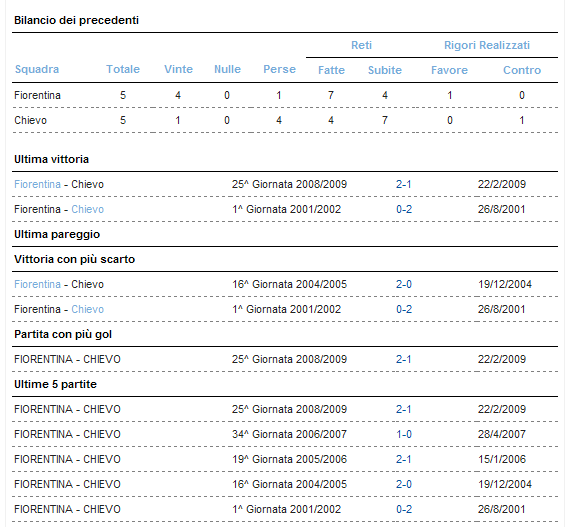Image resolution: width=566 pixels, height=527 pixels.
Task: Click the Perse column header
Action: point(279,69)
